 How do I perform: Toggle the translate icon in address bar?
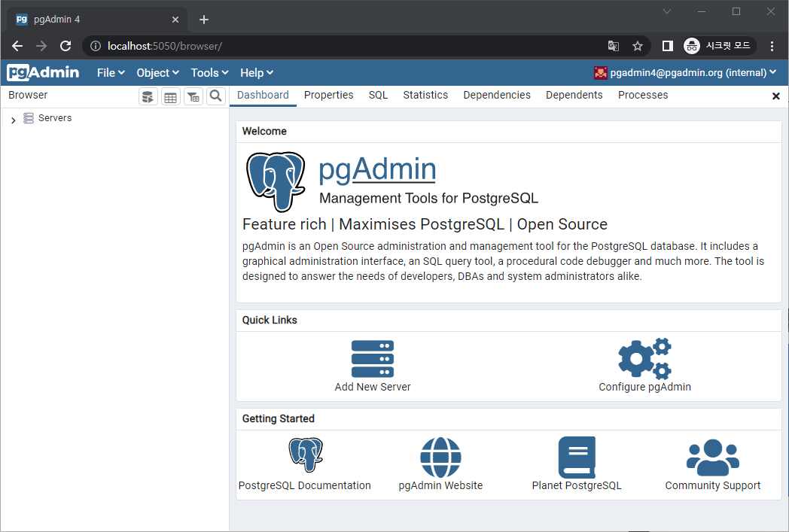[x=614, y=46]
